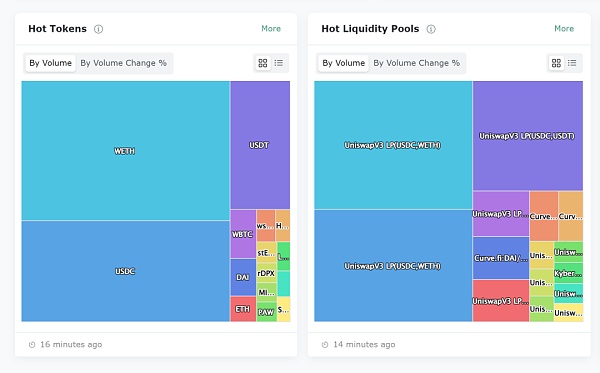Switch Hot Liquidity Pools to grid view
600x373 pixels.
tap(556, 63)
